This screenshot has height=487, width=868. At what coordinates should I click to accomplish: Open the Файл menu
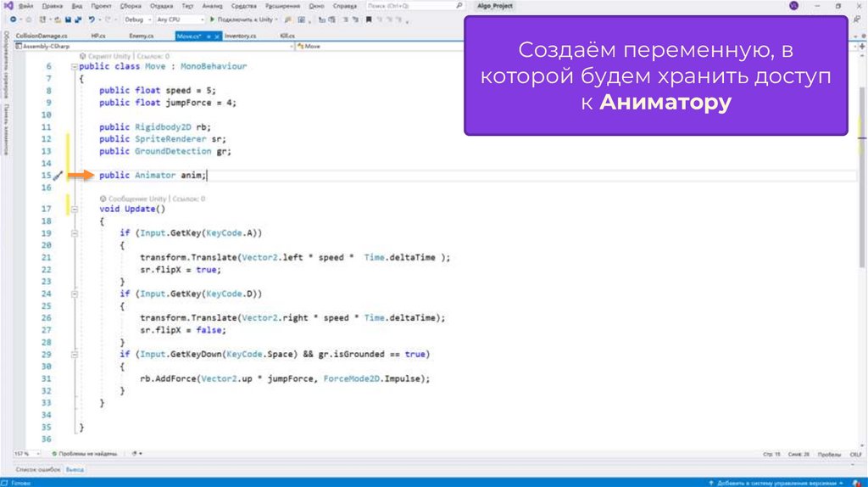pos(26,6)
